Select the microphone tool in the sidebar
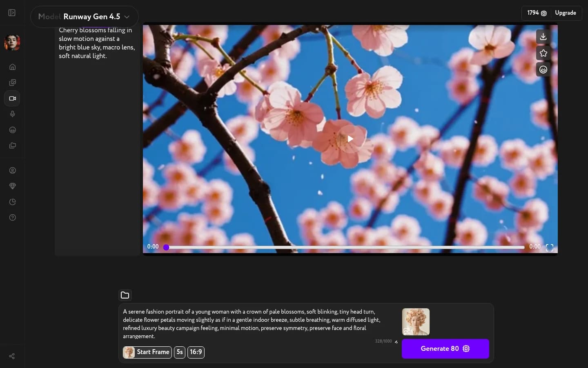 pyautogui.click(x=12, y=114)
